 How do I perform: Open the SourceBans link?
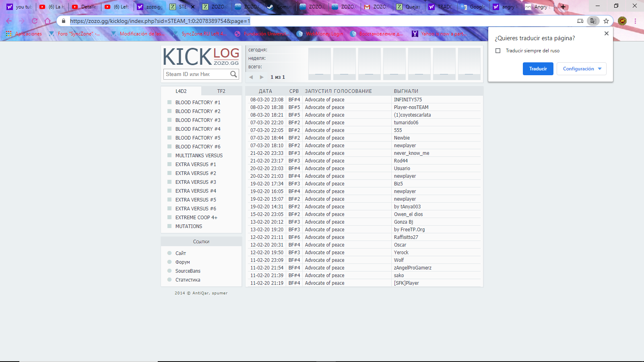(x=188, y=271)
